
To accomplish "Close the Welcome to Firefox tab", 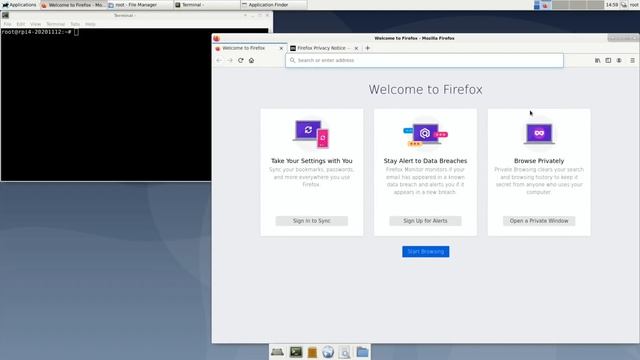I will coord(281,48).
